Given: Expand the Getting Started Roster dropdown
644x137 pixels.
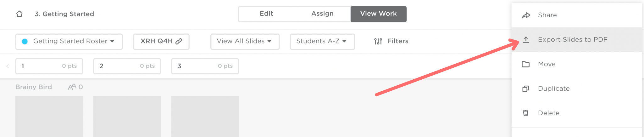Looking at the screenshot, I should (69, 41).
